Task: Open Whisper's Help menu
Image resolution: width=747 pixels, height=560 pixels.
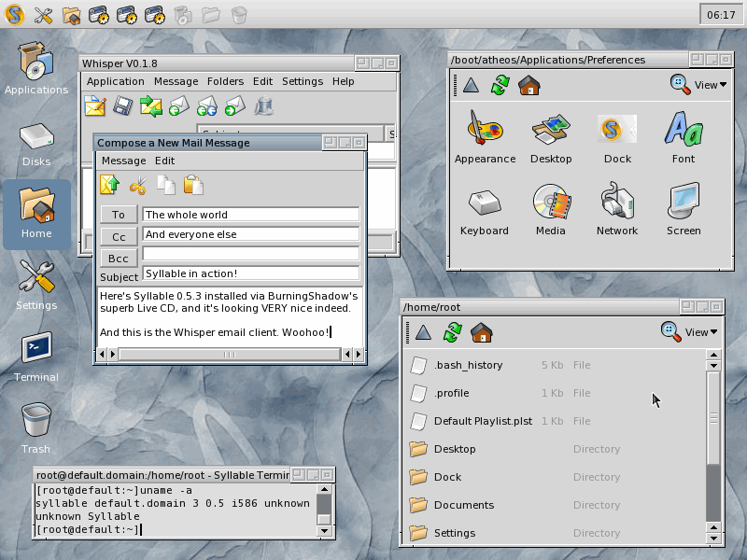Action: (343, 81)
